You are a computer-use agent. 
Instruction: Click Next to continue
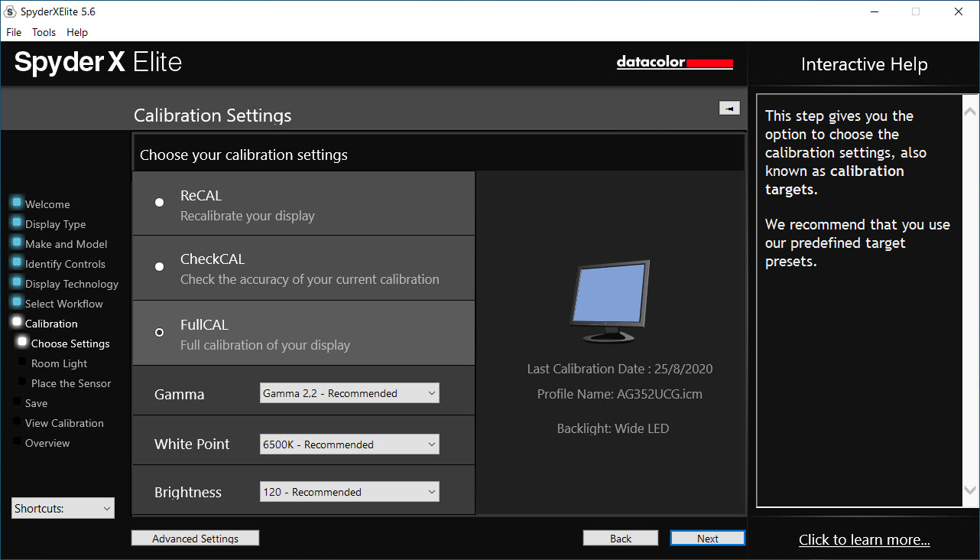pos(708,539)
